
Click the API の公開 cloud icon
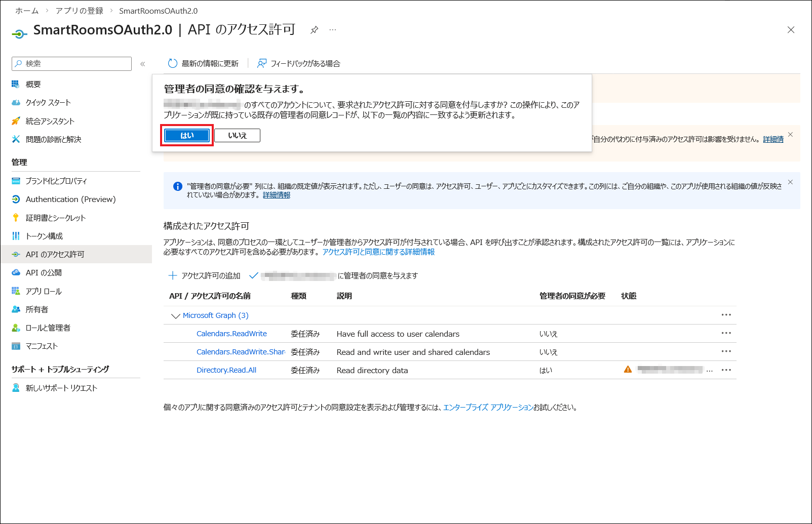[x=16, y=272]
